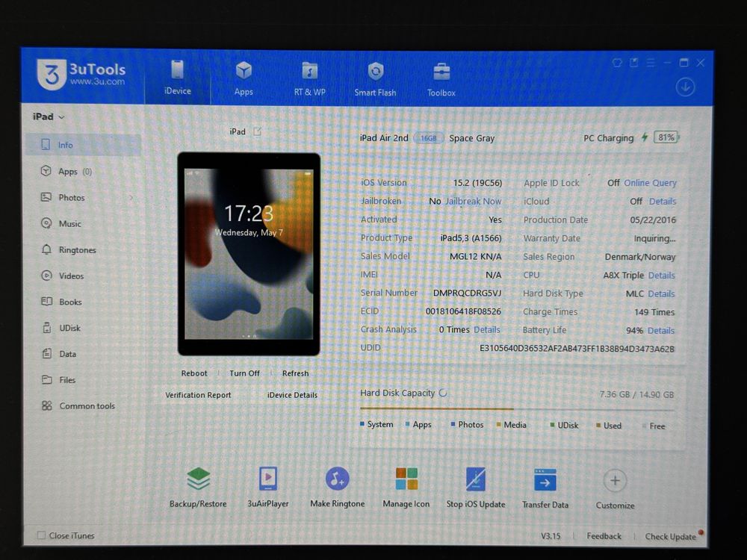Click Stop iOS Update tool

475,488
